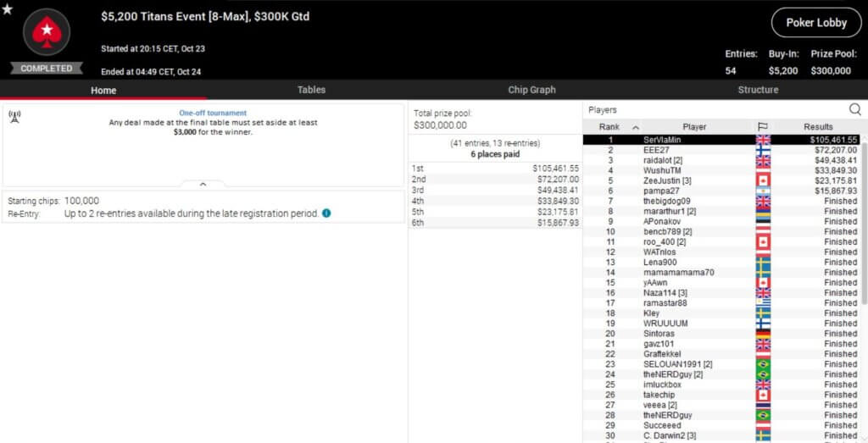The image size is (868, 443).
Task: Toggle the Rank column sort arrow
Action: pyautogui.click(x=636, y=127)
